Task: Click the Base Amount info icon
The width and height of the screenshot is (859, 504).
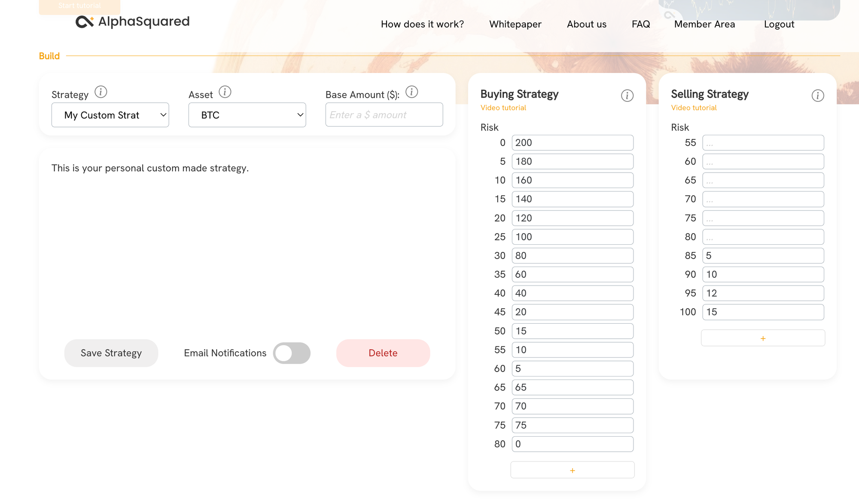Action: click(411, 92)
